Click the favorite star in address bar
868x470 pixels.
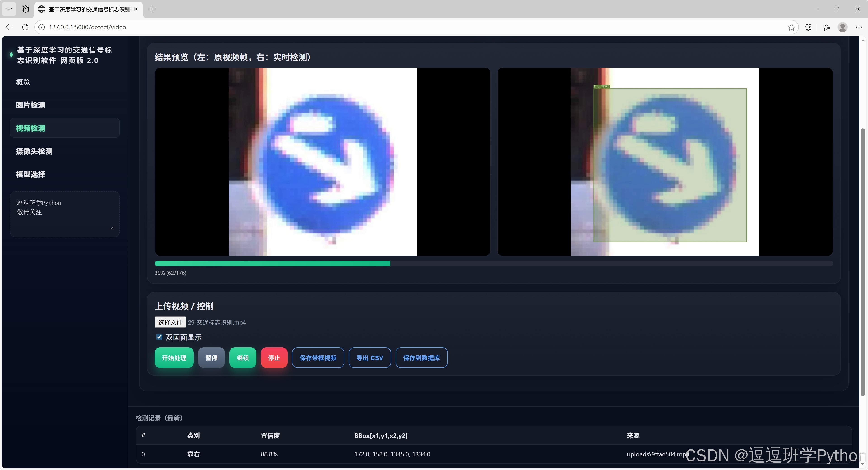[x=791, y=27]
